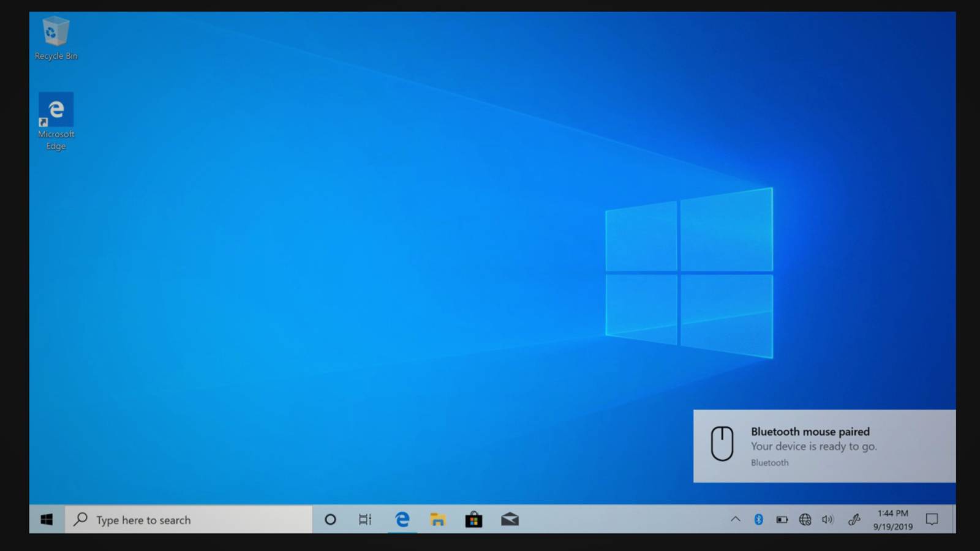
Task: Open Task View from the taskbar
Action: click(x=365, y=520)
